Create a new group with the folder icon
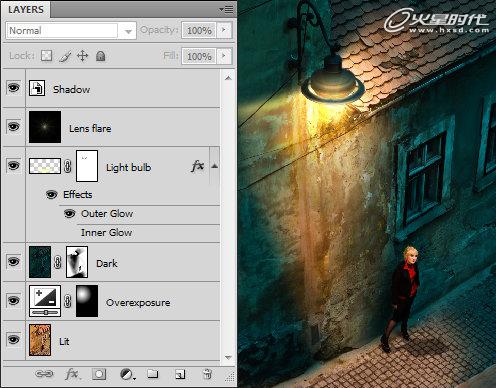496x388 pixels. pyautogui.click(x=153, y=374)
